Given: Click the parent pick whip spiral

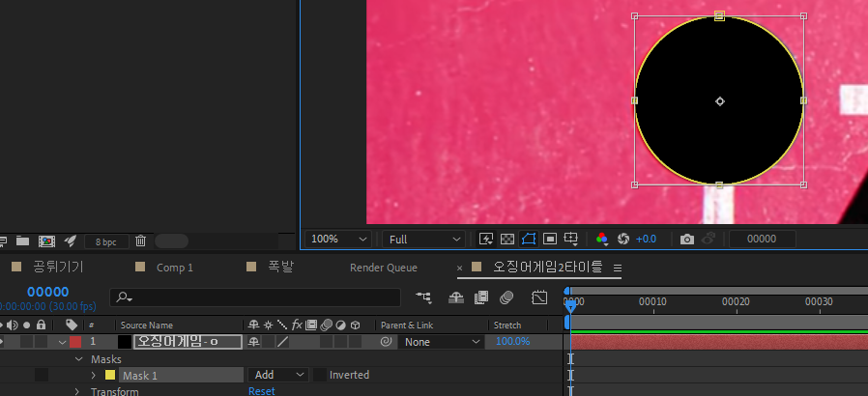Looking at the screenshot, I should pyautogui.click(x=386, y=342).
